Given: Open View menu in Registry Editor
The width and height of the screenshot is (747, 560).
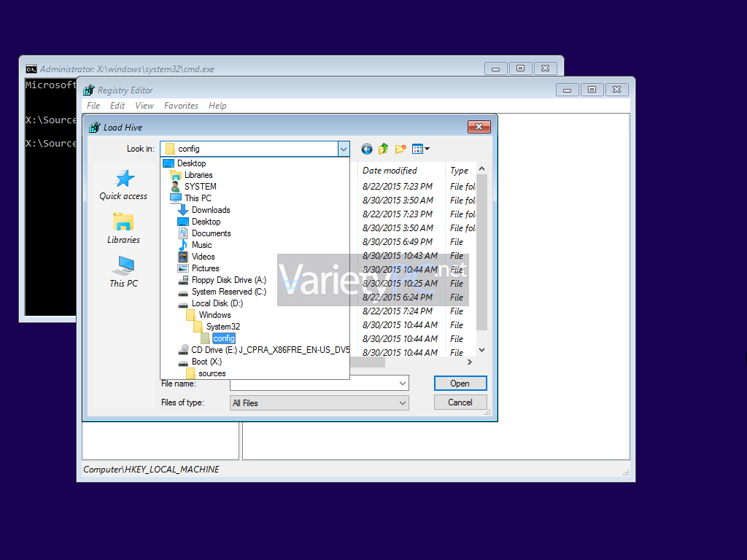Looking at the screenshot, I should 144,106.
